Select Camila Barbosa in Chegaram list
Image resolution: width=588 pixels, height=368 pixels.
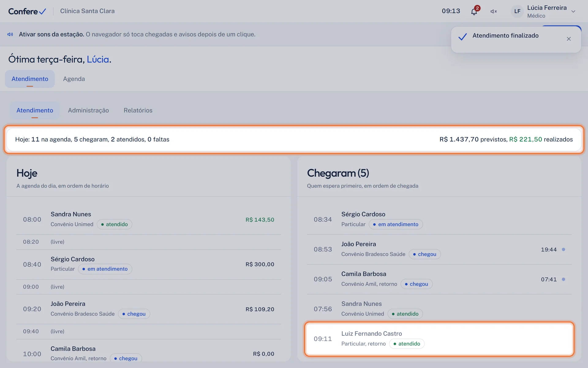[439, 279]
